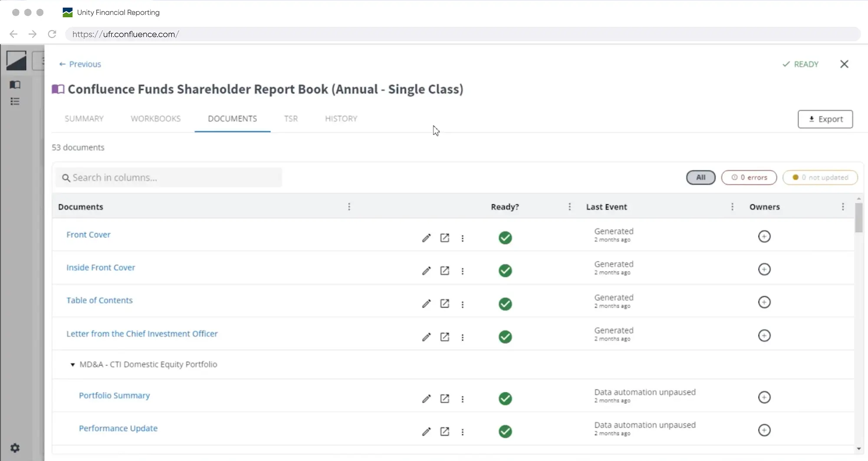Switch to the WORKBOOKS tab

click(x=155, y=119)
